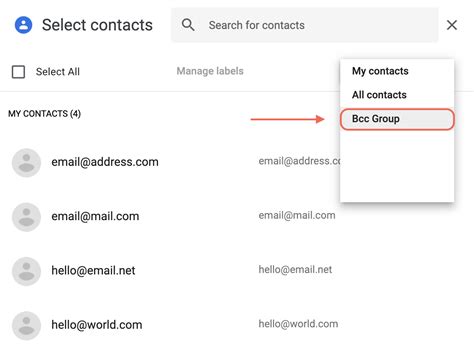Screen dimensions: 474x364
Task: Select the email@address.com contact name
Action: tap(105, 162)
